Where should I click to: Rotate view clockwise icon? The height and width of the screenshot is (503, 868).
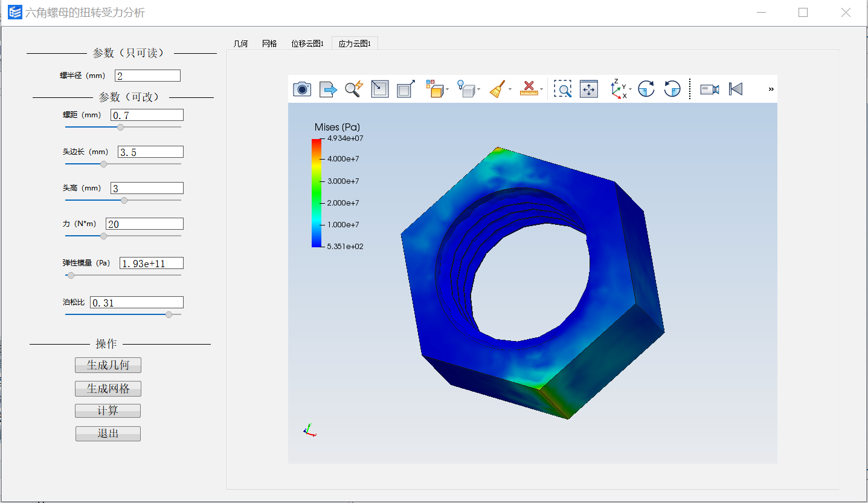[x=646, y=89]
